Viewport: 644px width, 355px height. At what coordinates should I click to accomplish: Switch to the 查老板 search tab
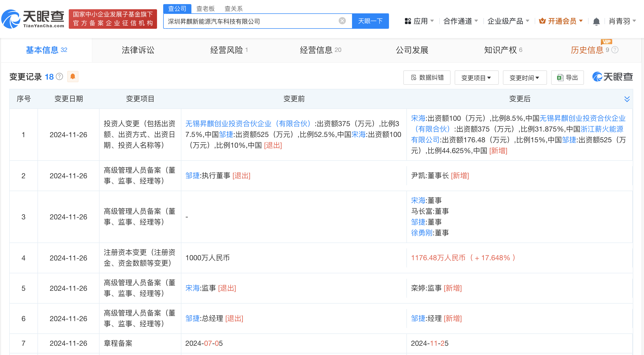[205, 9]
